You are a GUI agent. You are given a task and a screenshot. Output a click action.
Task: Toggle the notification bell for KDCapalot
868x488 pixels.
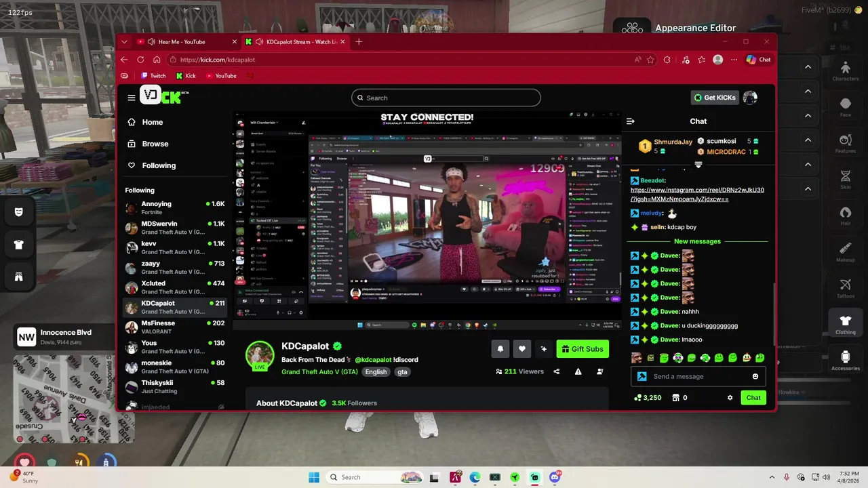click(500, 349)
